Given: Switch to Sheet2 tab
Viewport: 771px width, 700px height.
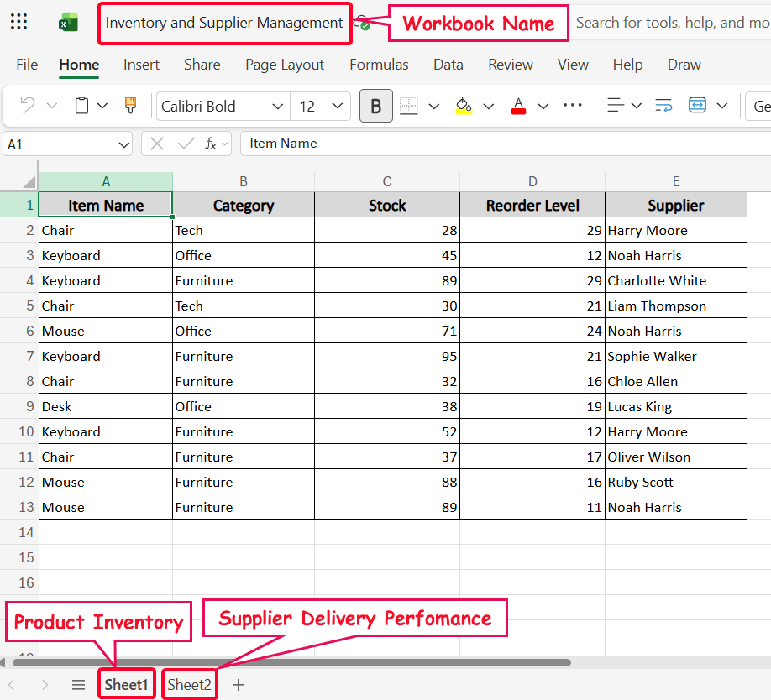Looking at the screenshot, I should [x=189, y=685].
